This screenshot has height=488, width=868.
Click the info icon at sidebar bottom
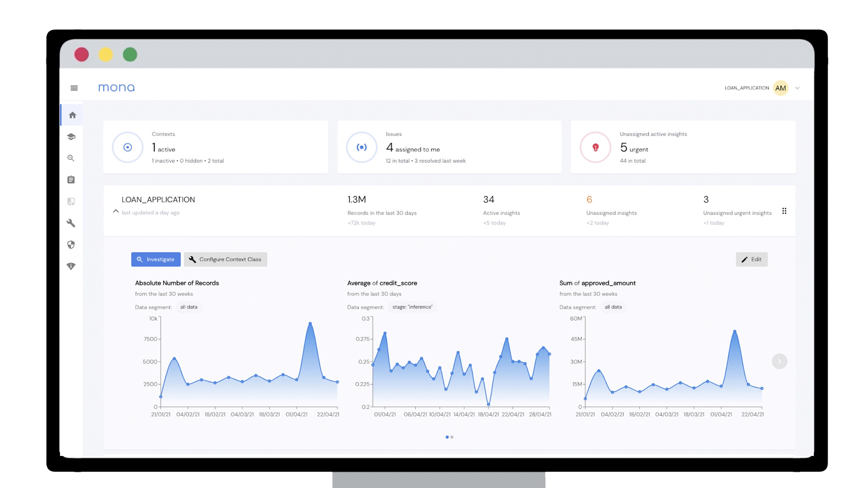(x=71, y=266)
